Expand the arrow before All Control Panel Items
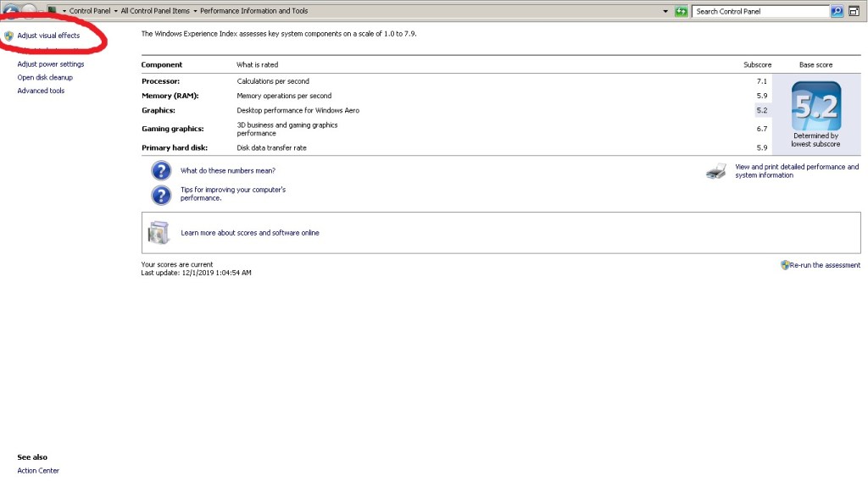The height and width of the screenshot is (487, 868). [115, 11]
